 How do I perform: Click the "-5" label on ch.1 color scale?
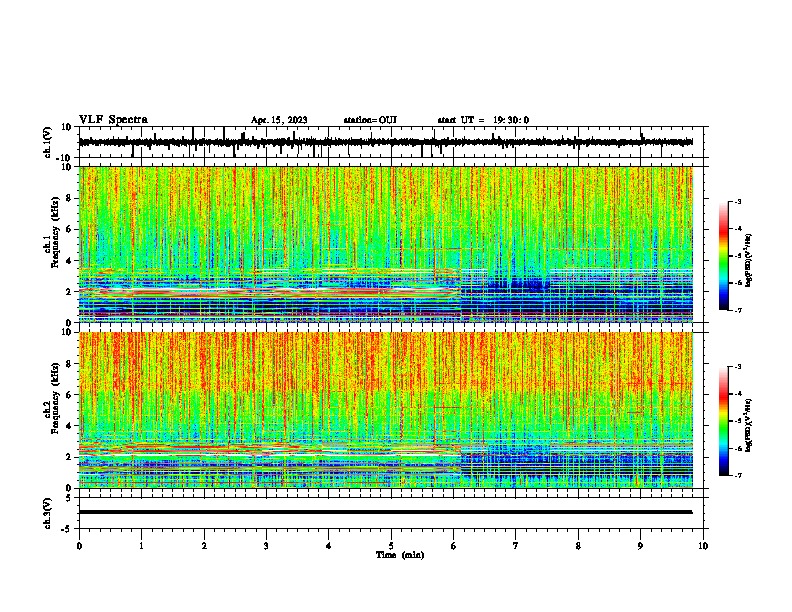[x=737, y=256]
